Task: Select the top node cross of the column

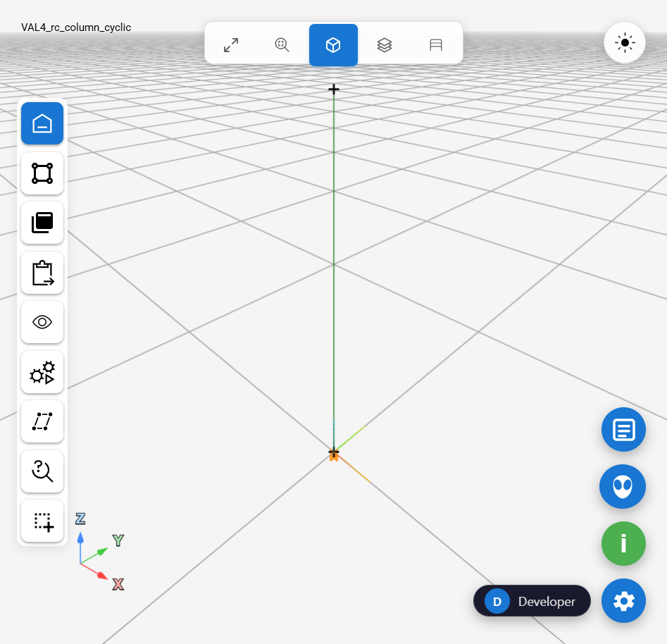Action: (x=334, y=89)
